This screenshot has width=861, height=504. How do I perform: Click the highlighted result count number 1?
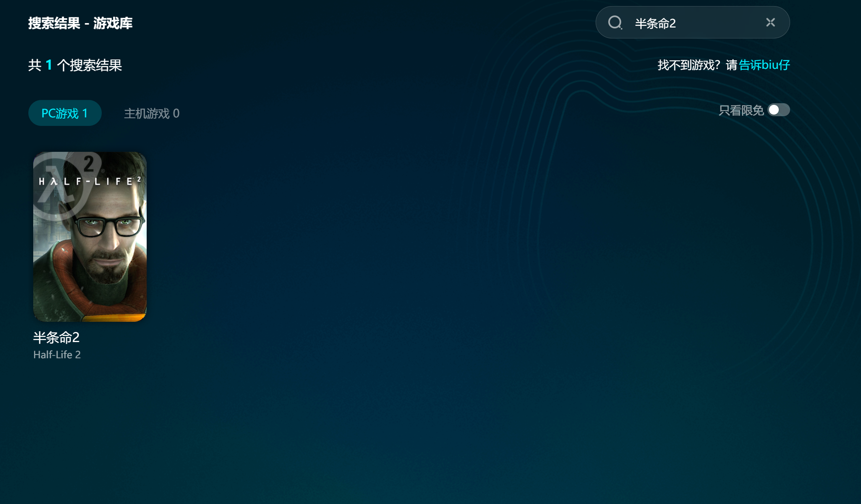[x=49, y=65]
